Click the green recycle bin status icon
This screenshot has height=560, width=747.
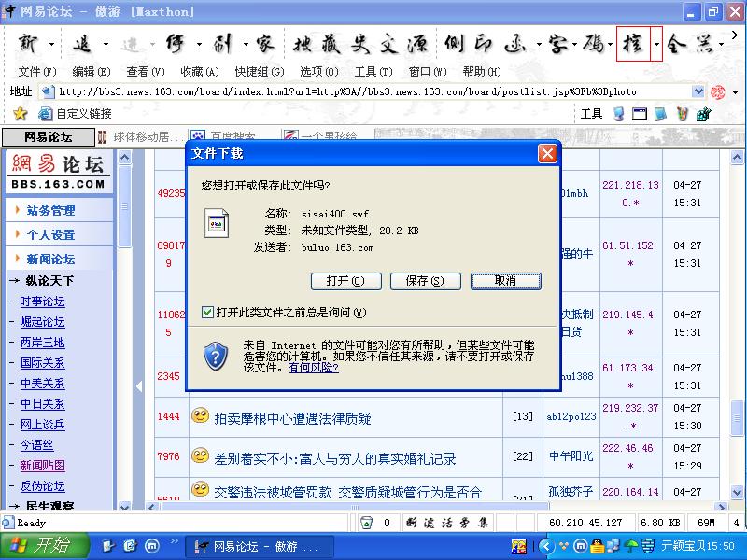366,523
